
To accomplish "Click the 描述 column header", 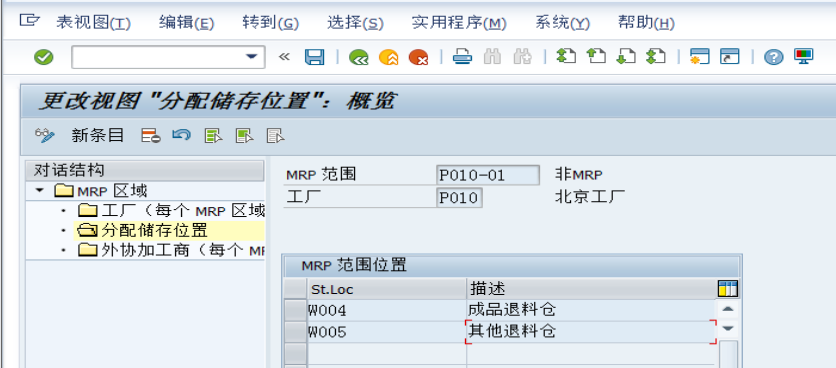I will click(591, 289).
